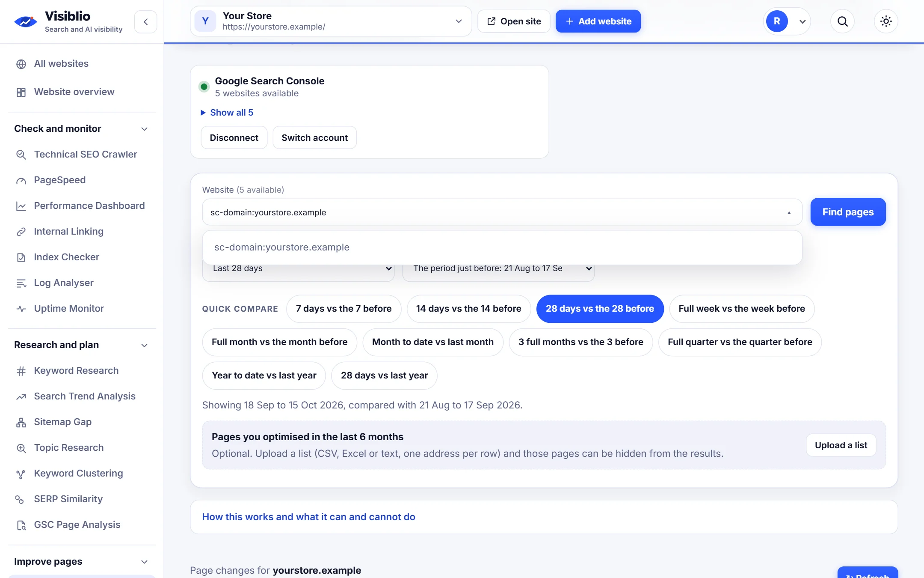Open the comparison period dropdown
Screen dimensions: 924x578
point(498,268)
